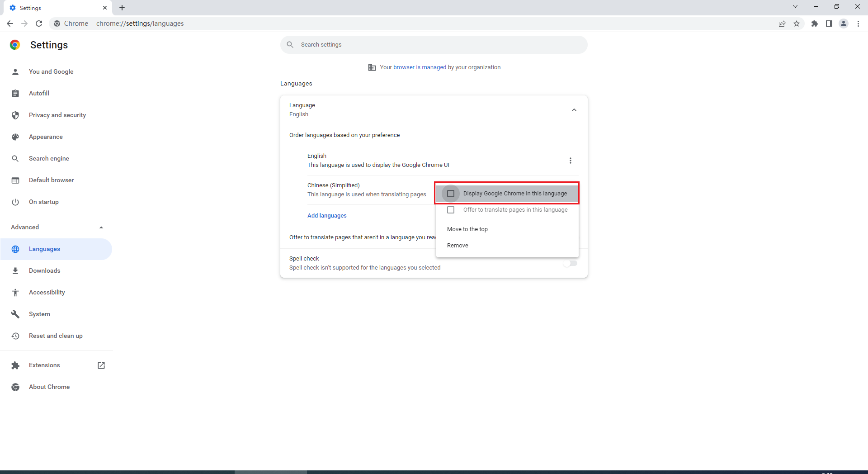Select Move to the top menu item
This screenshot has width=868, height=474.
tap(467, 229)
